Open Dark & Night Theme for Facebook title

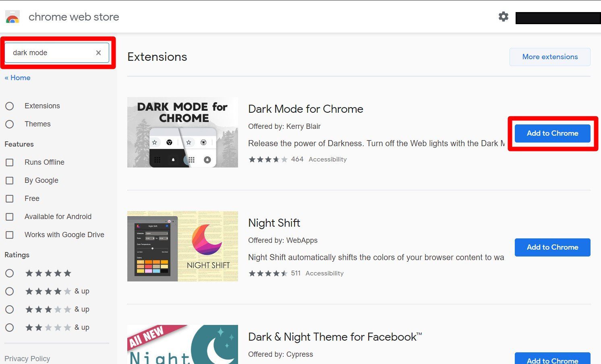pyautogui.click(x=335, y=337)
